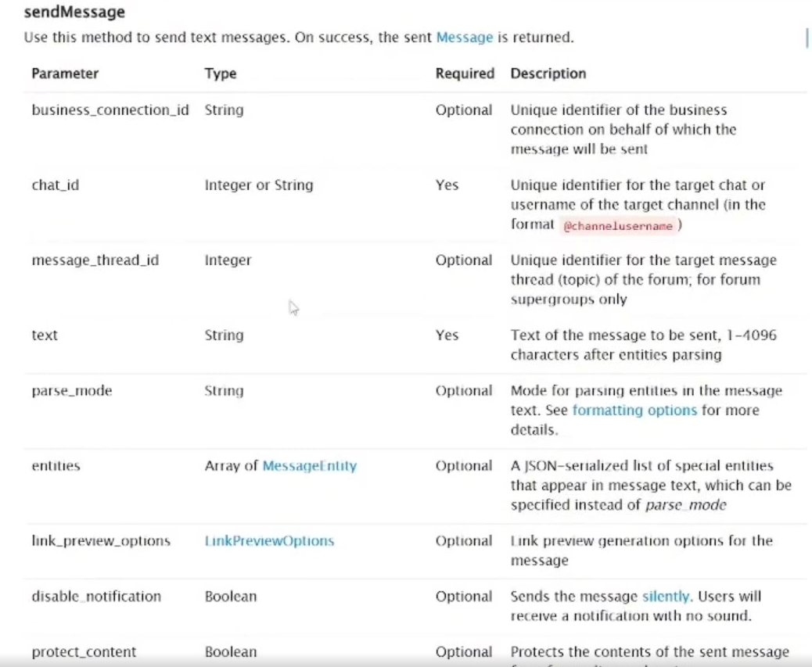Click the sendMessage section heading
The width and height of the screenshot is (812, 667).
click(x=74, y=13)
